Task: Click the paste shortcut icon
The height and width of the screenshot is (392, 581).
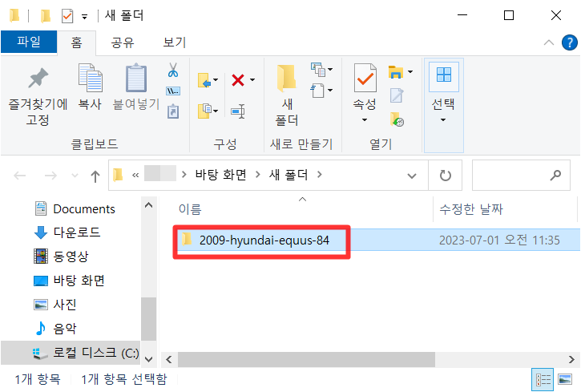Action: coord(172,111)
